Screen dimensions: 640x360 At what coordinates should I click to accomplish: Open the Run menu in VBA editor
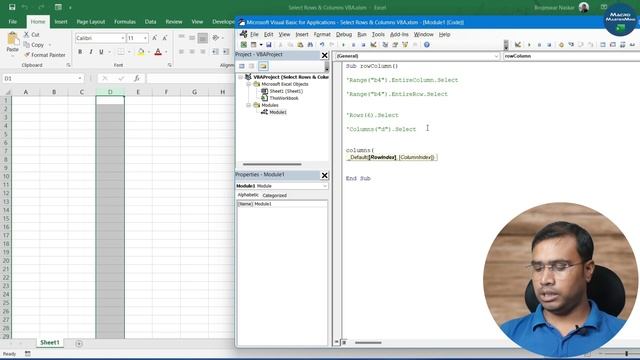(362, 34)
